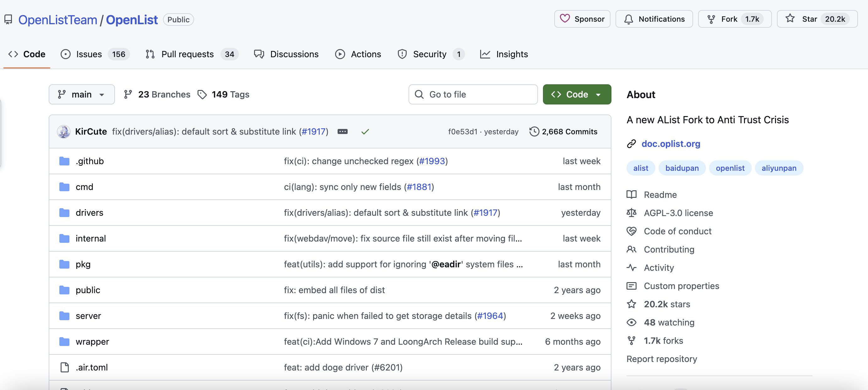Click the green CI checkmark status
Image resolution: width=868 pixels, height=390 pixels.
tap(365, 131)
